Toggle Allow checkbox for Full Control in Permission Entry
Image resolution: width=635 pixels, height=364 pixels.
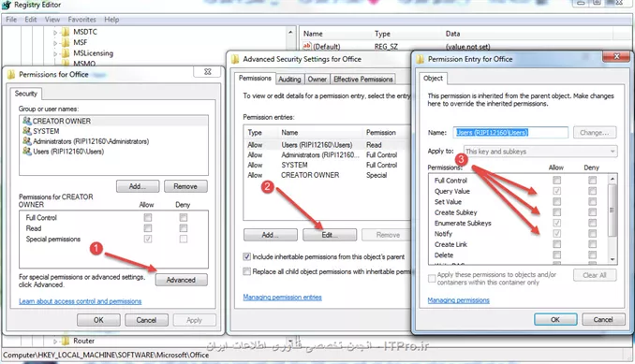[557, 180]
